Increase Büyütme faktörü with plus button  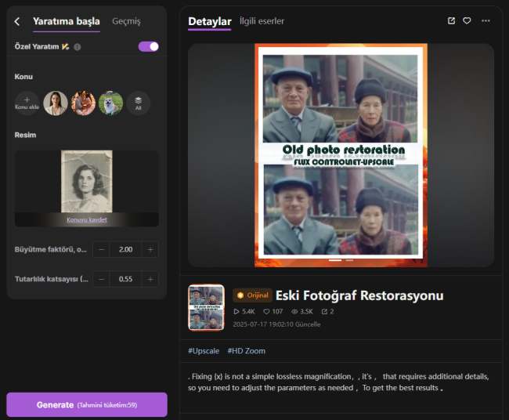coord(150,249)
